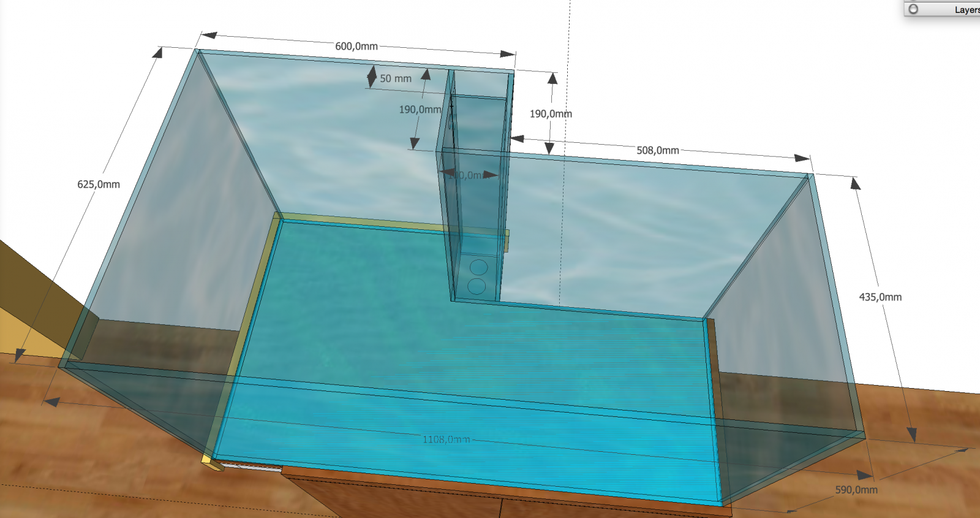The image size is (980, 518).
Task: Click the 508,0mm dimension label
Action: tap(657, 151)
